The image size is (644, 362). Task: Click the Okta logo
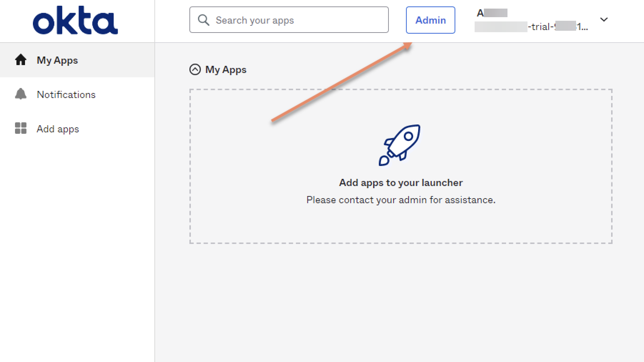75,21
